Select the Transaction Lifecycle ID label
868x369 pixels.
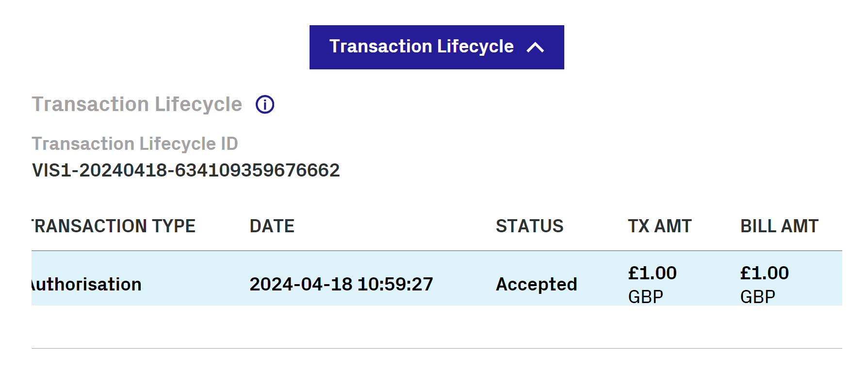click(135, 144)
